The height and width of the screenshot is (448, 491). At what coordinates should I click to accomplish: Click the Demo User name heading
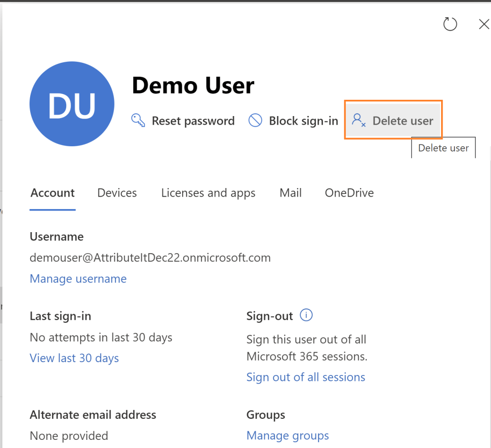[x=193, y=86]
